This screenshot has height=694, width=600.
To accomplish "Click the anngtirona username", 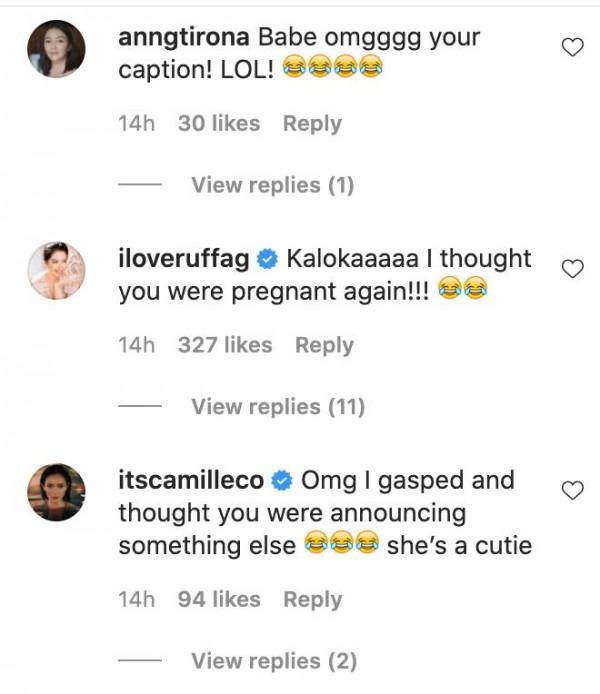I will point(183,38).
